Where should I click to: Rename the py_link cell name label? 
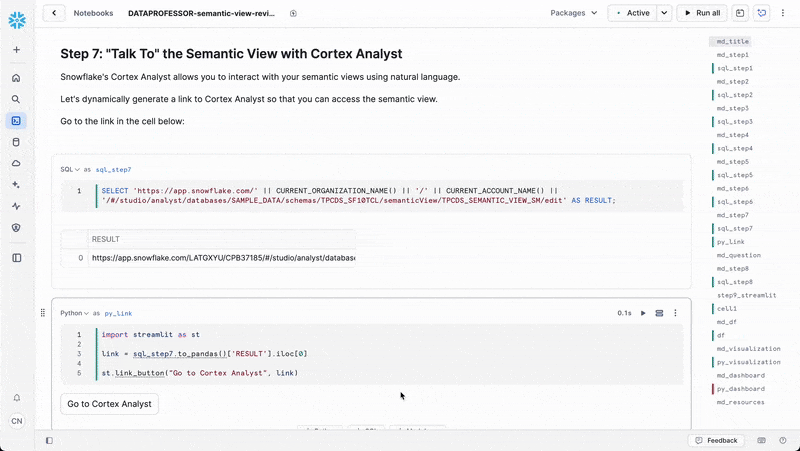(x=118, y=313)
